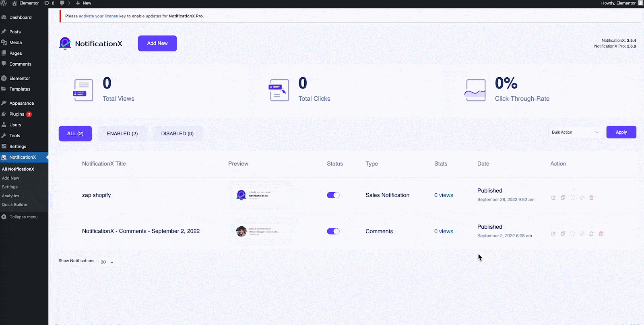Click the Comments notification preview thumbnail
The width and height of the screenshot is (644, 325).
point(262,231)
